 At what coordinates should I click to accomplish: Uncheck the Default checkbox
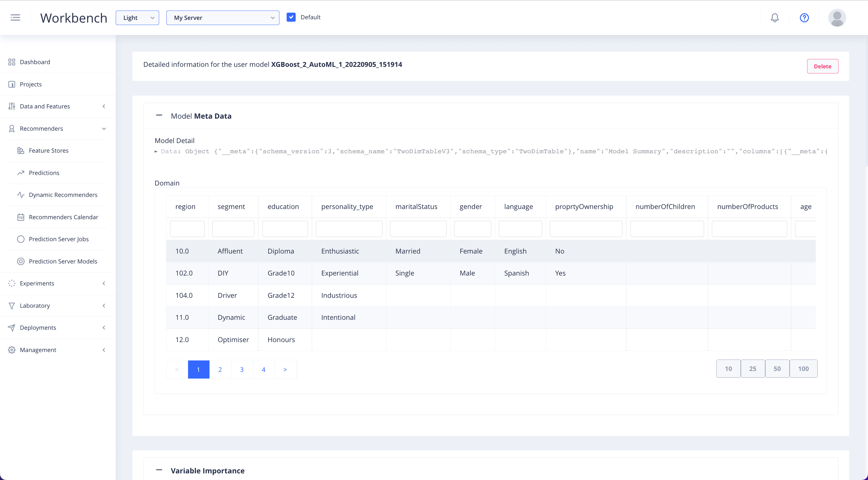tap(291, 17)
